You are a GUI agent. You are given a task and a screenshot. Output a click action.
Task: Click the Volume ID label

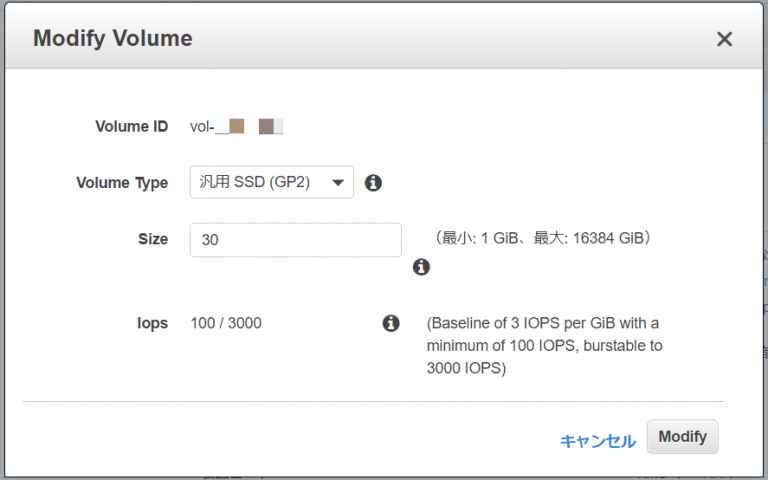[x=132, y=126]
